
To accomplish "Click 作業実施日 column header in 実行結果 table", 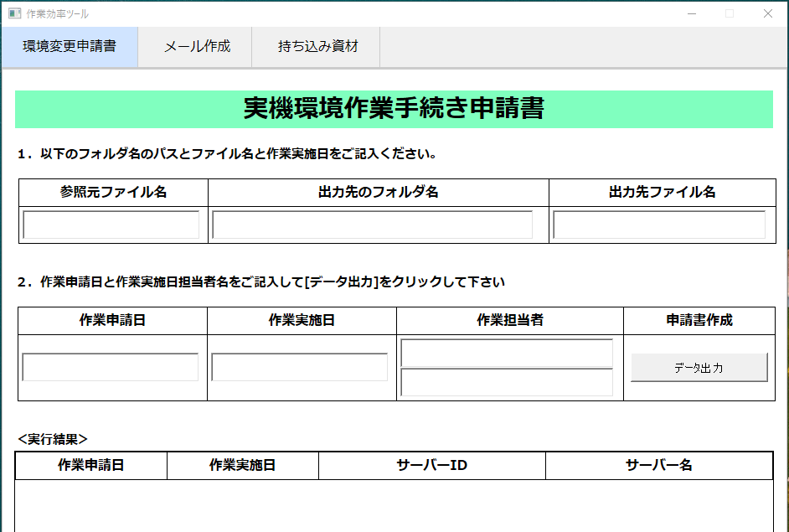I will [243, 466].
